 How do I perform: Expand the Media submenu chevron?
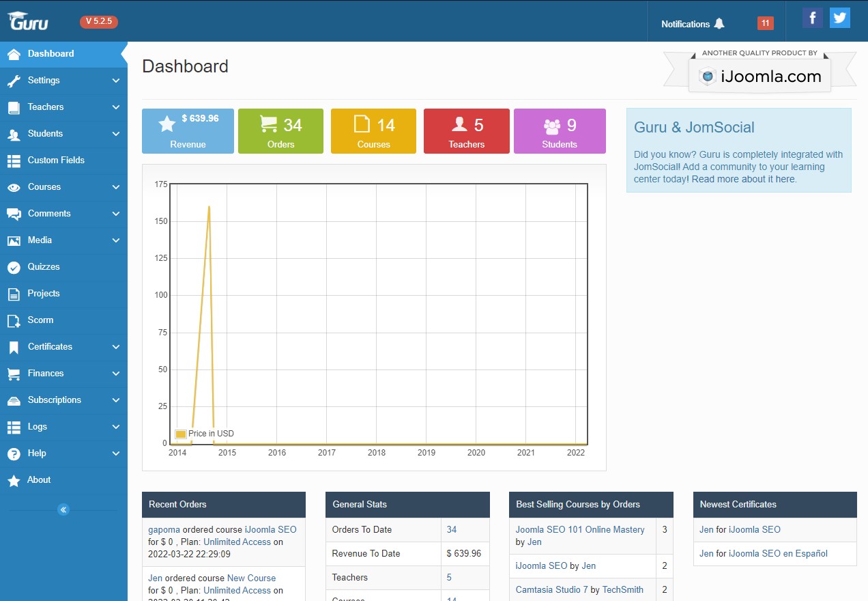coord(116,240)
